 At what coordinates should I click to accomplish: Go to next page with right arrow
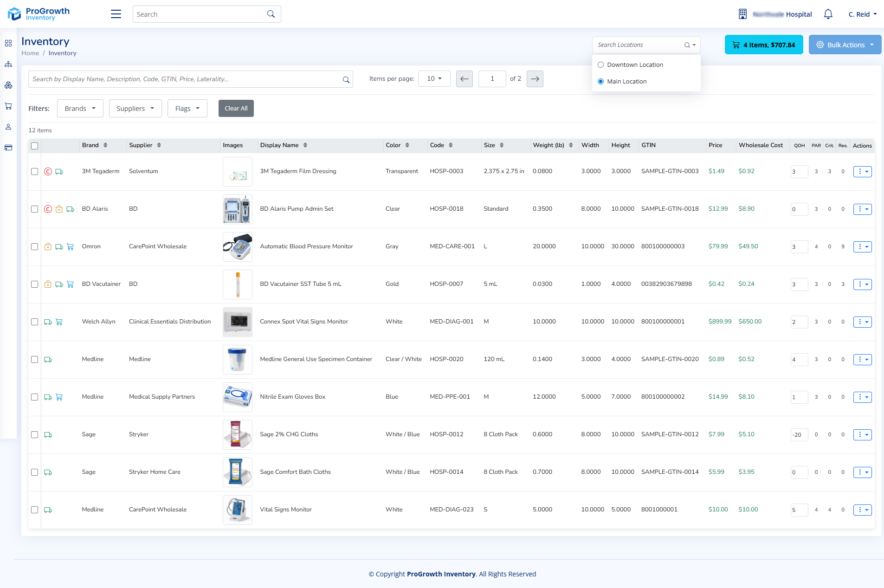tap(535, 79)
